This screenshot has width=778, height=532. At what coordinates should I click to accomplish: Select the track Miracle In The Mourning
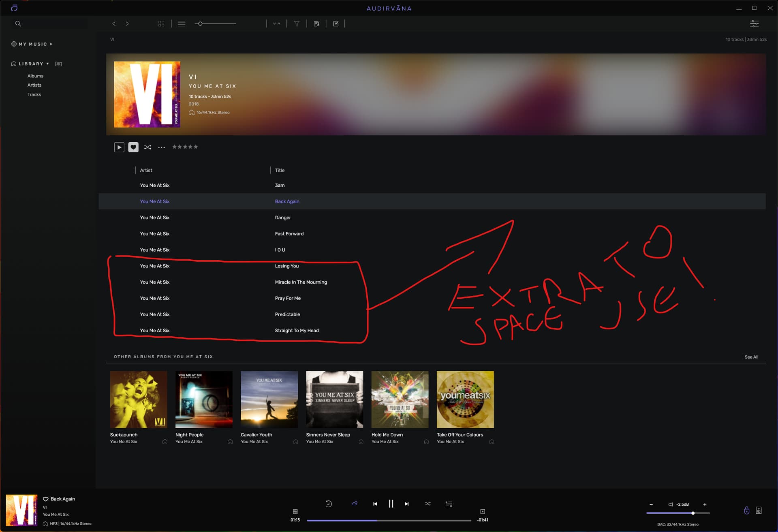point(432,282)
